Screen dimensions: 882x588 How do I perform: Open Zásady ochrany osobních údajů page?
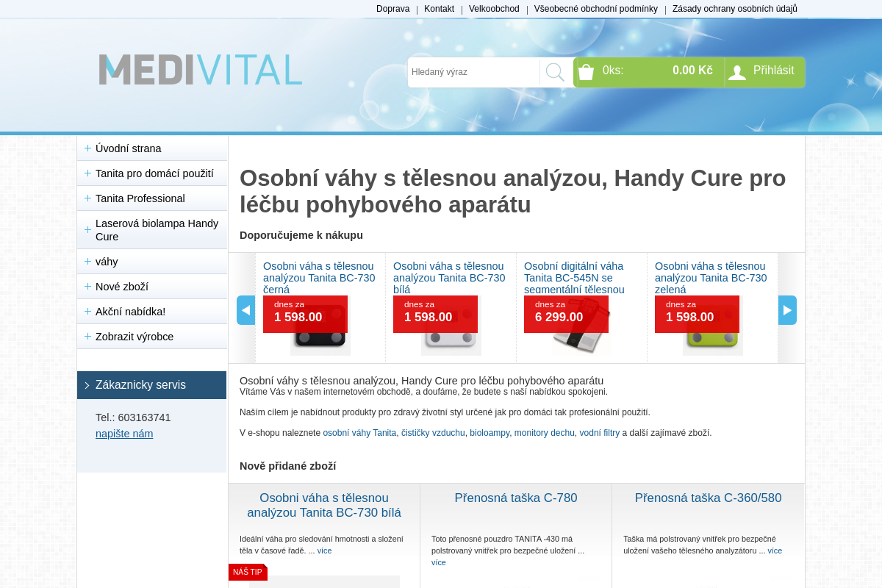(x=735, y=9)
